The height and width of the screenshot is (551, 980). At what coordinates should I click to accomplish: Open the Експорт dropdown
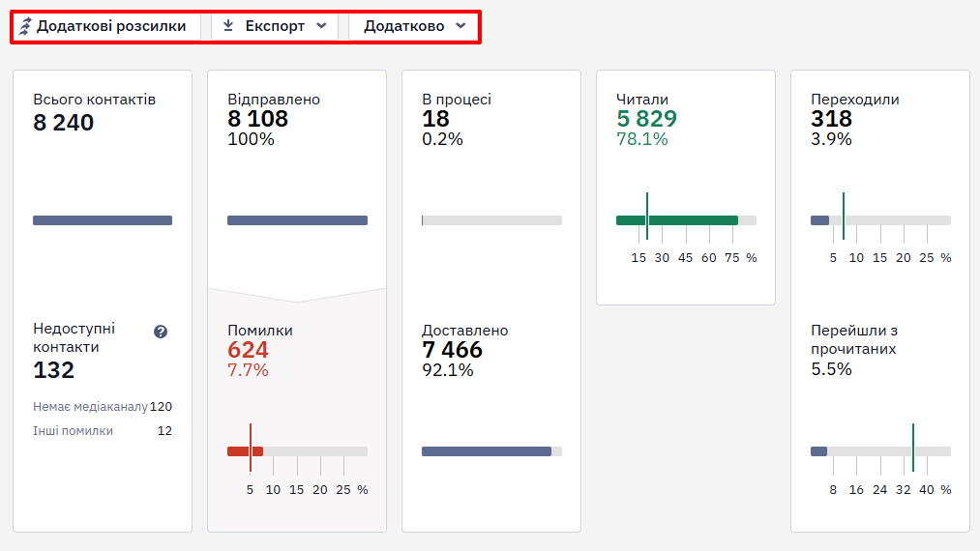275,26
